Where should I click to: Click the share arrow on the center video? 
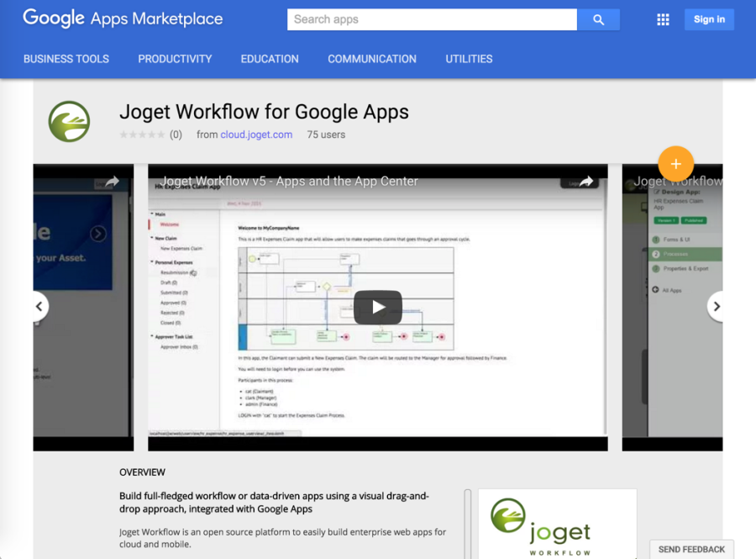pos(586,182)
